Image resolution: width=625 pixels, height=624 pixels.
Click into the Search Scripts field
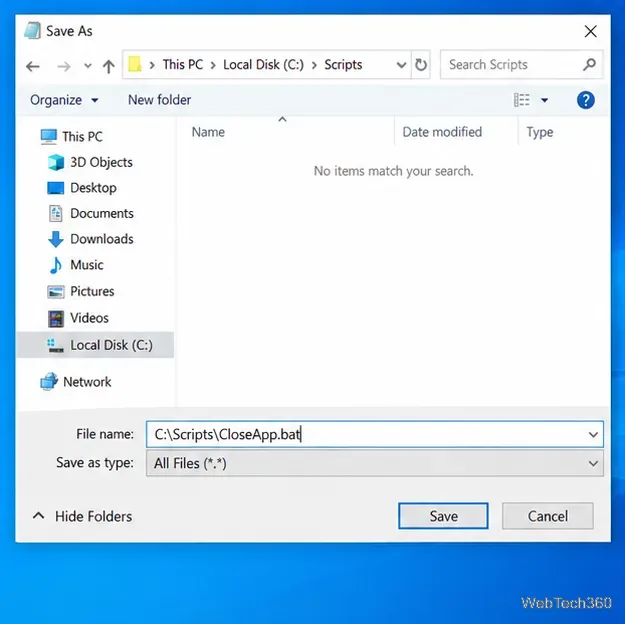click(512, 65)
